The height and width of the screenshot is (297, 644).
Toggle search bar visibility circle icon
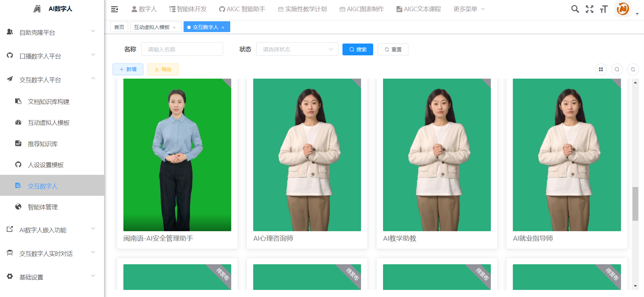[x=617, y=69]
